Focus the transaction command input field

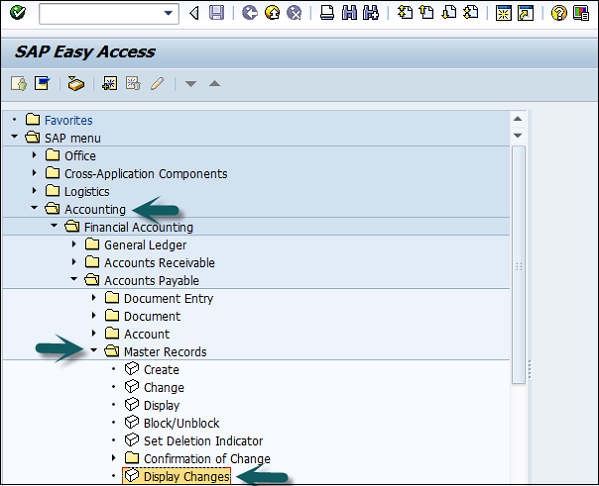[x=109, y=14]
